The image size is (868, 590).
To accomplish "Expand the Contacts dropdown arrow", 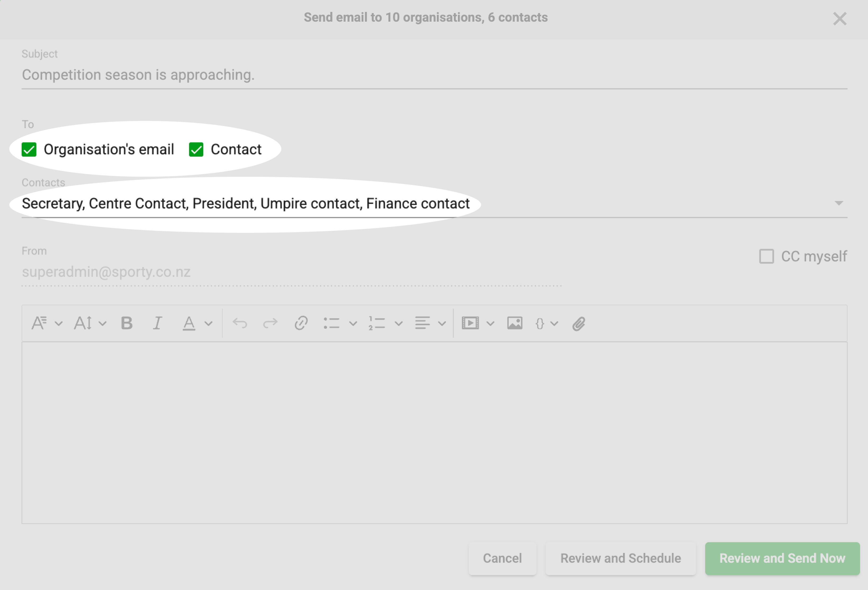I will pos(839,203).
